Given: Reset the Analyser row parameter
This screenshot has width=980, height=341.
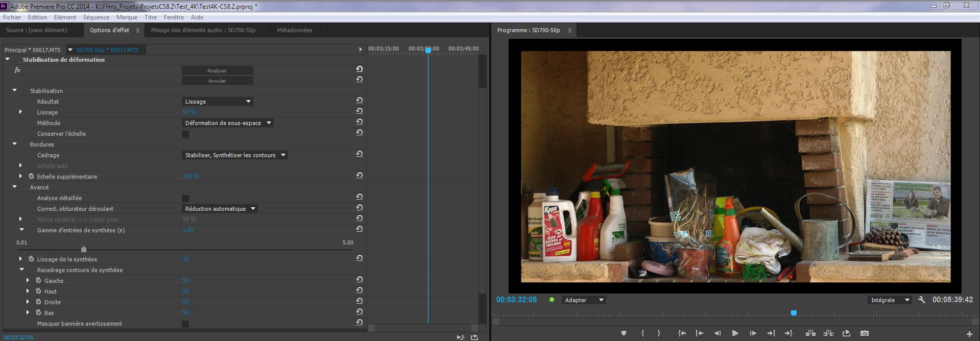Looking at the screenshot, I should pos(360,69).
